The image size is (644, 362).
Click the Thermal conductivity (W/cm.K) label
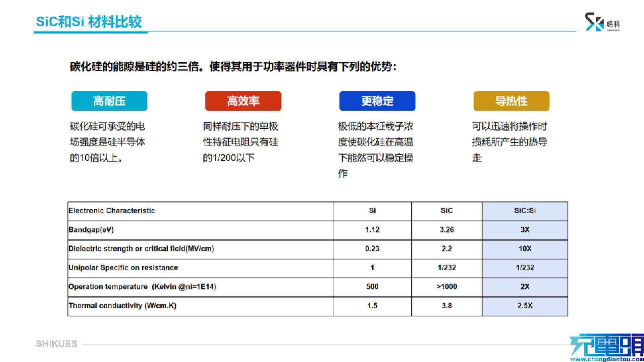(x=122, y=306)
